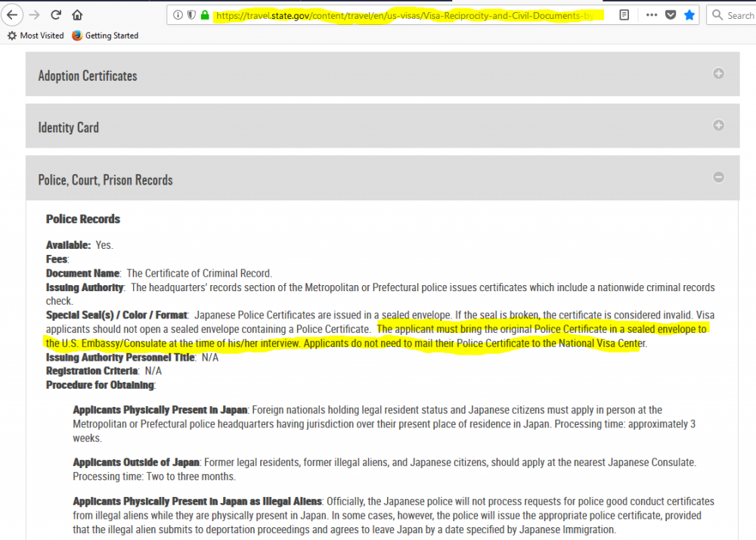Click the 'Issuing Authority' label

[85, 288]
